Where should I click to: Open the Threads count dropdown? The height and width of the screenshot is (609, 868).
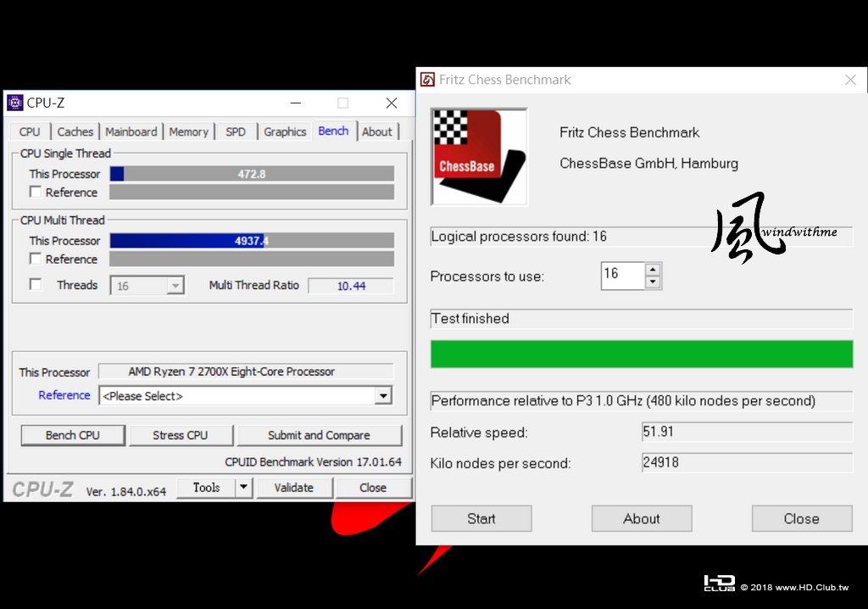pyautogui.click(x=175, y=285)
